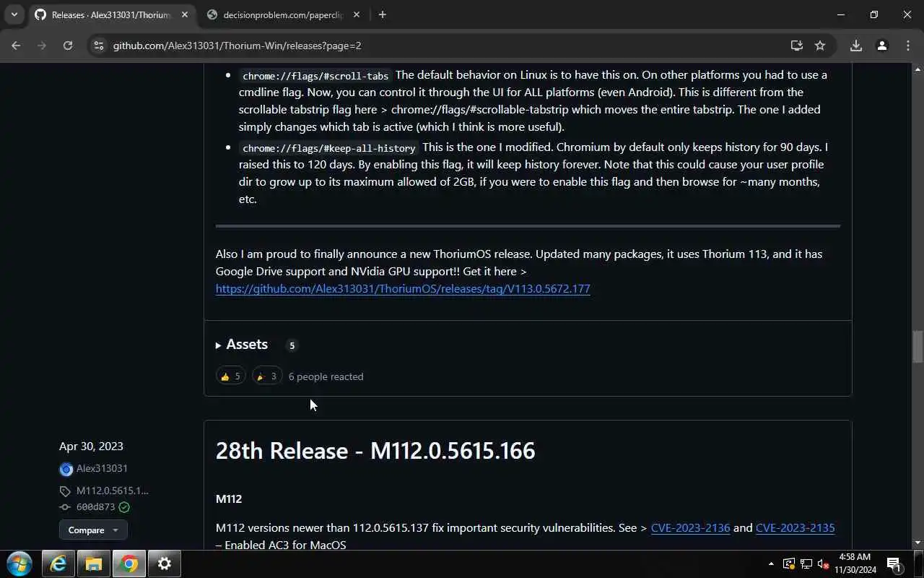Switch to the decisionproblem.com paperclips tab
Viewport: 924px width, 578px height.
[x=282, y=14]
